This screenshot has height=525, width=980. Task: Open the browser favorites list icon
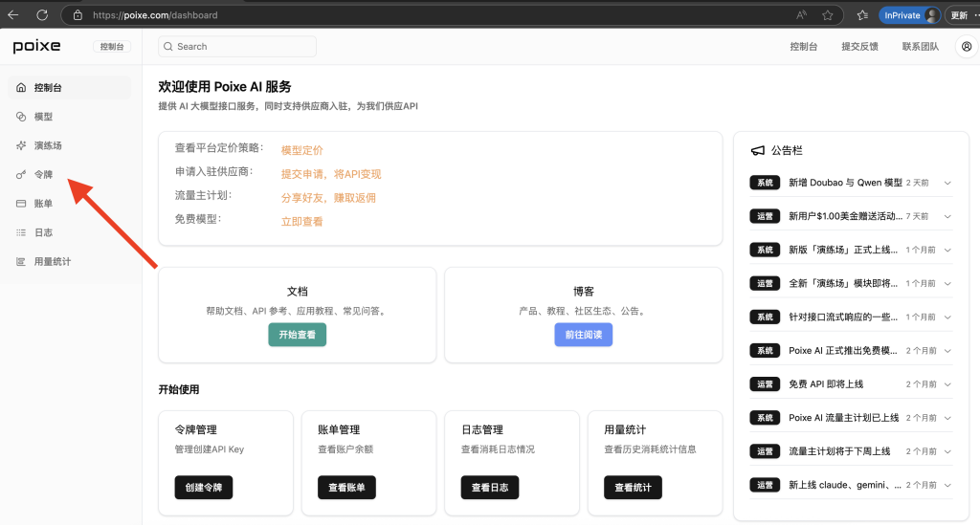point(862,15)
